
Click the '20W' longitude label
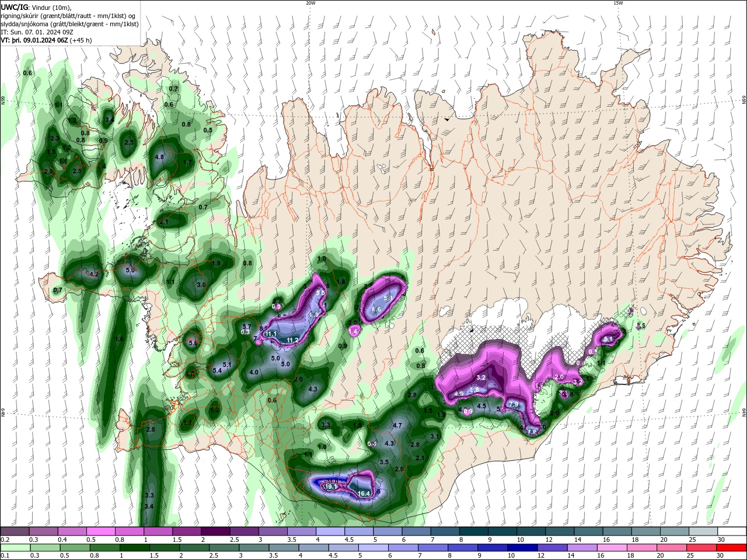(310, 3)
